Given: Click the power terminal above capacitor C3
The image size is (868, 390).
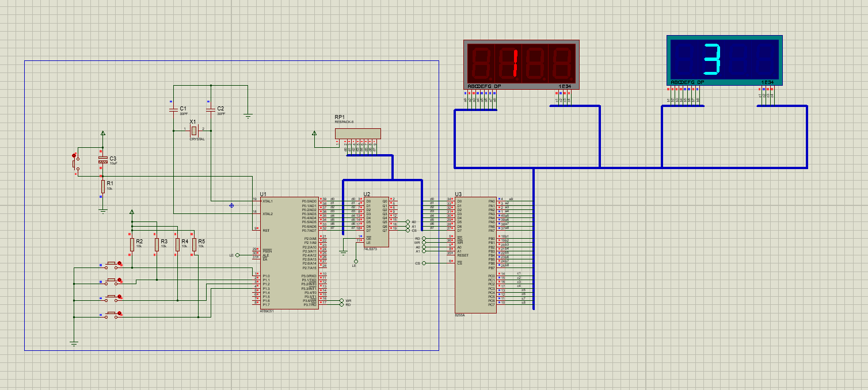Looking at the screenshot, I should pos(103,133).
